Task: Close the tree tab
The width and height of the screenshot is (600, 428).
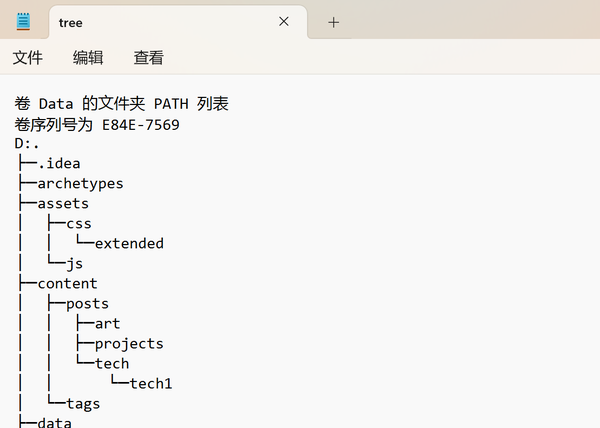Action: [x=284, y=21]
